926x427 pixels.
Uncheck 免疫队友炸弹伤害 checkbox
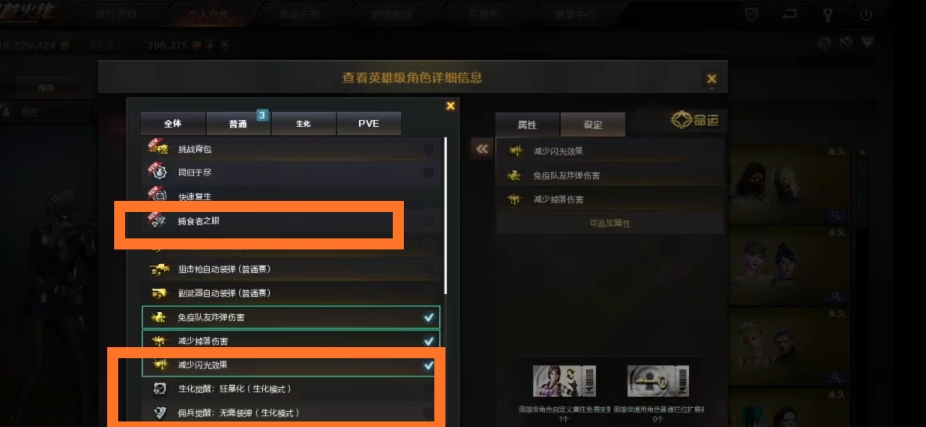(429, 317)
